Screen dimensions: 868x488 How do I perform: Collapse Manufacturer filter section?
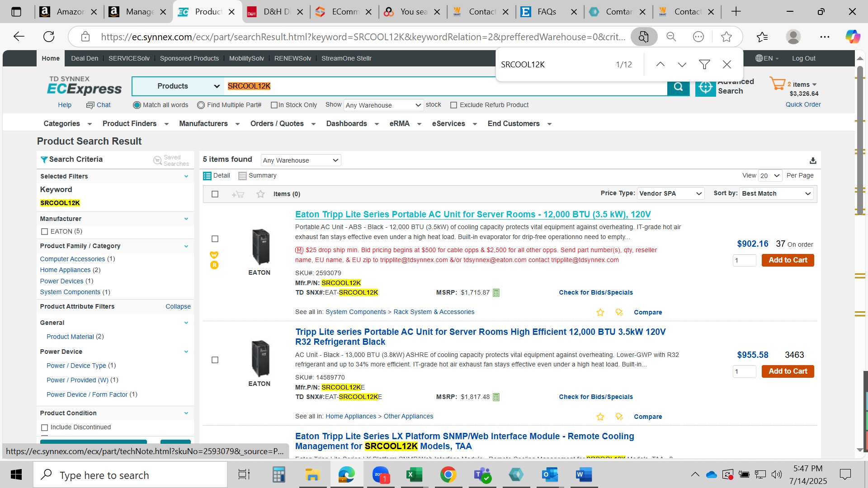click(186, 219)
